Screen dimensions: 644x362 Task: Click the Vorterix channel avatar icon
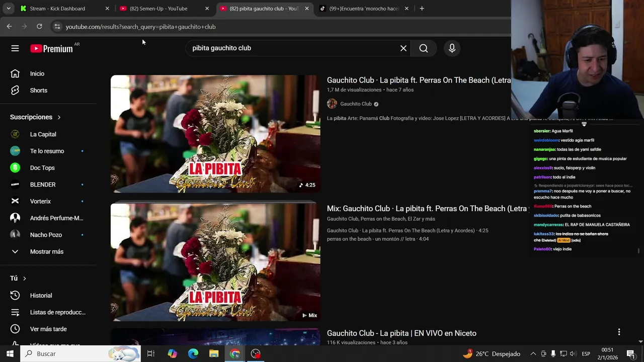coord(15,201)
